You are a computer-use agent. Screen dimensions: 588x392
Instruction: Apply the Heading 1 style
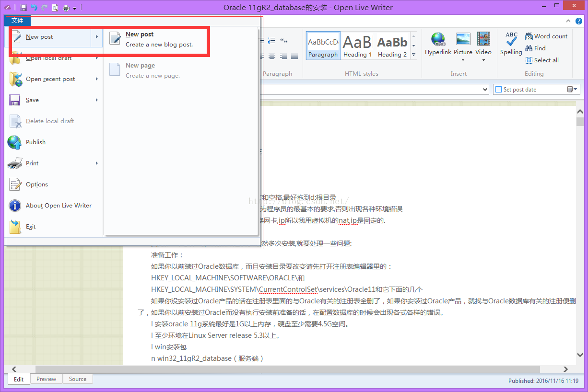(x=357, y=46)
